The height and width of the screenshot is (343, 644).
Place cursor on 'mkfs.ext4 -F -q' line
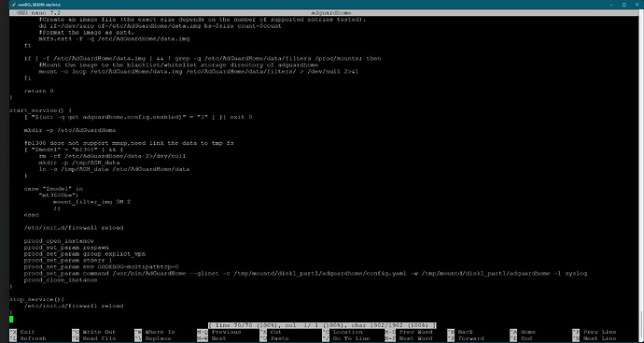[114, 39]
